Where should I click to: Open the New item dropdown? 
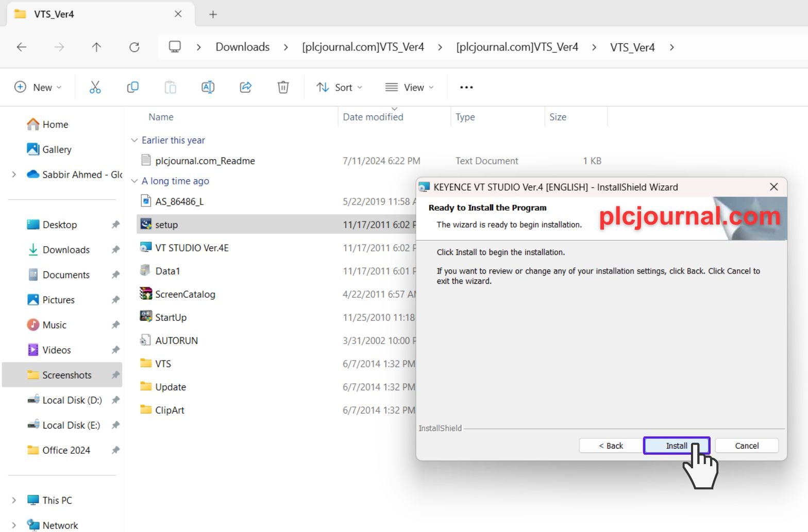[x=38, y=88]
